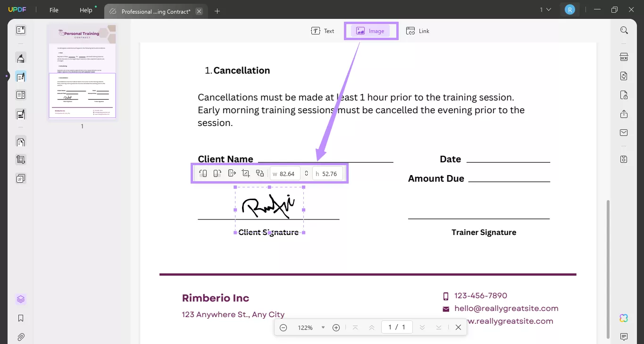Open the Batch/Combine tool in sidebar

point(20,178)
